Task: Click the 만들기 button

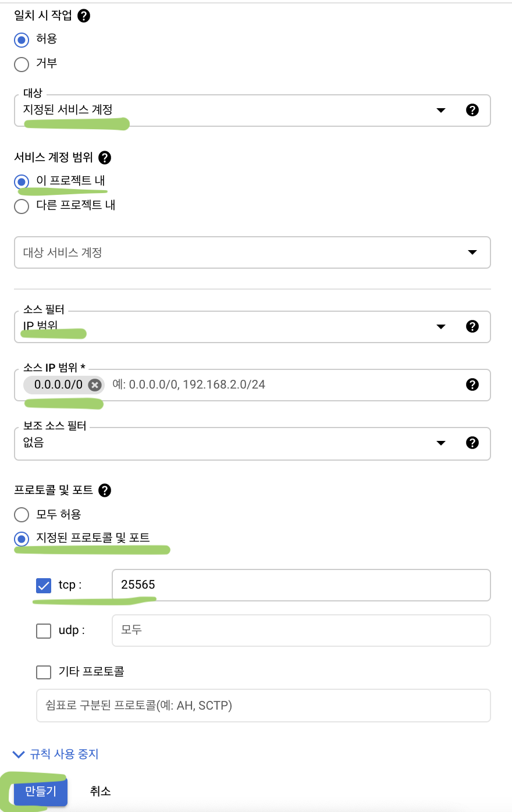Action: click(x=41, y=791)
